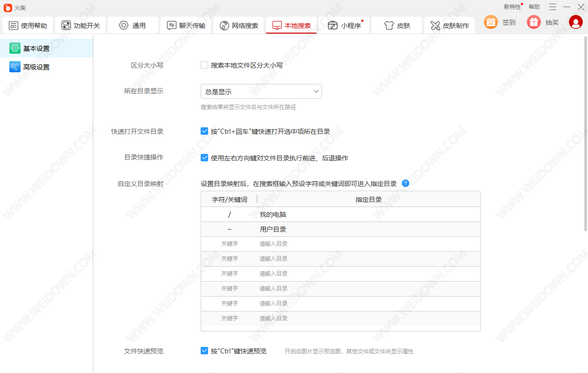Click the 签到 calendar check-in icon
This screenshot has height=373, width=588.
click(x=491, y=22)
